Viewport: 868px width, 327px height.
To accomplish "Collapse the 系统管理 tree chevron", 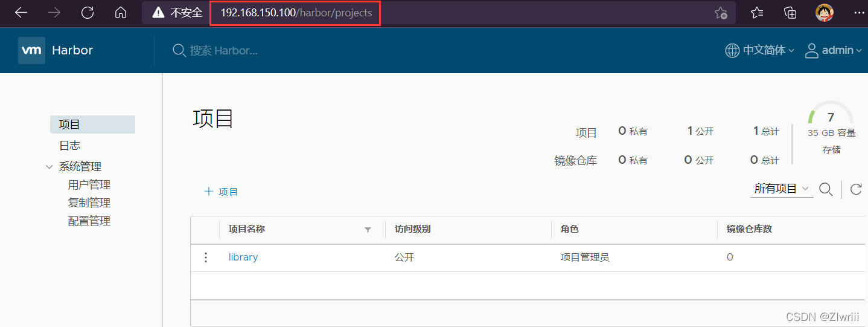I will 49,167.
